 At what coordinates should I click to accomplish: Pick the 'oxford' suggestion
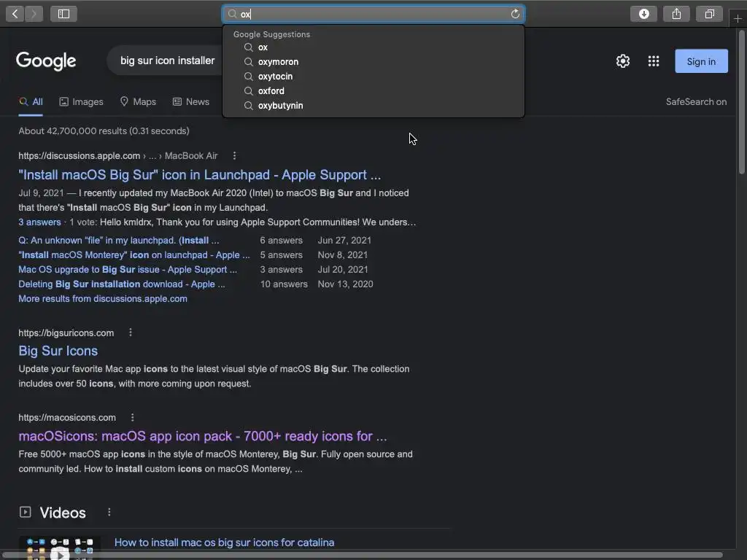tap(373, 91)
